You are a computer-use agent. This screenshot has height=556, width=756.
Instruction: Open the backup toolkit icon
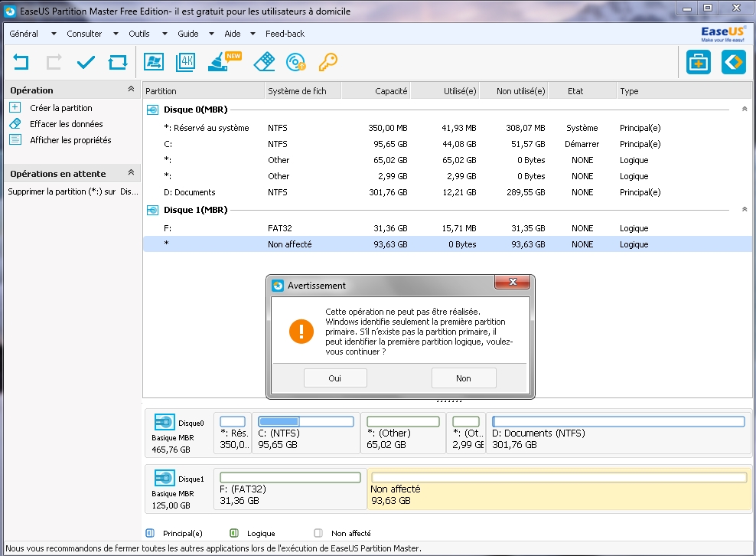coord(698,62)
